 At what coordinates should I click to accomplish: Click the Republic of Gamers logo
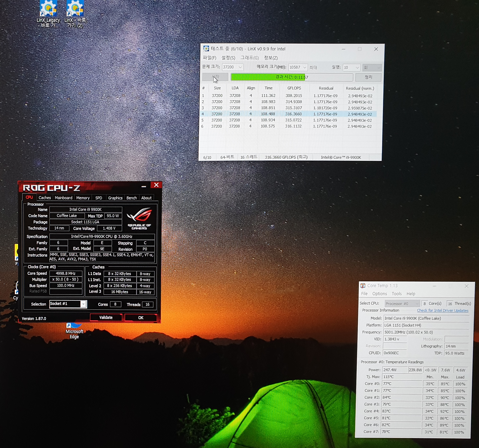(139, 218)
